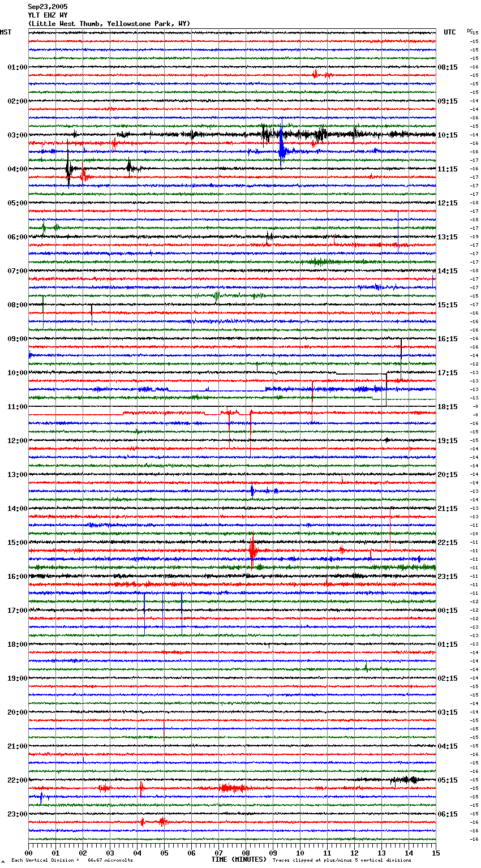
Task: Click the 16:15 UTC time label
Action: 448,339
